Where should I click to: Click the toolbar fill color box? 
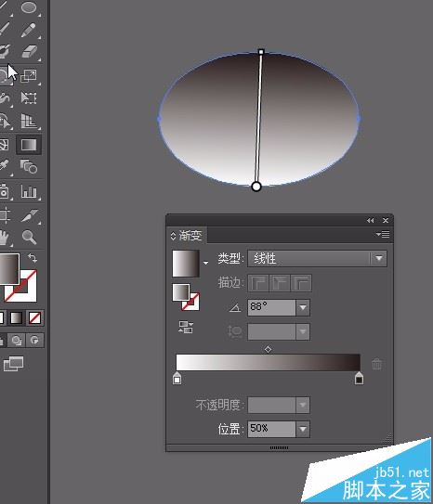point(9,269)
